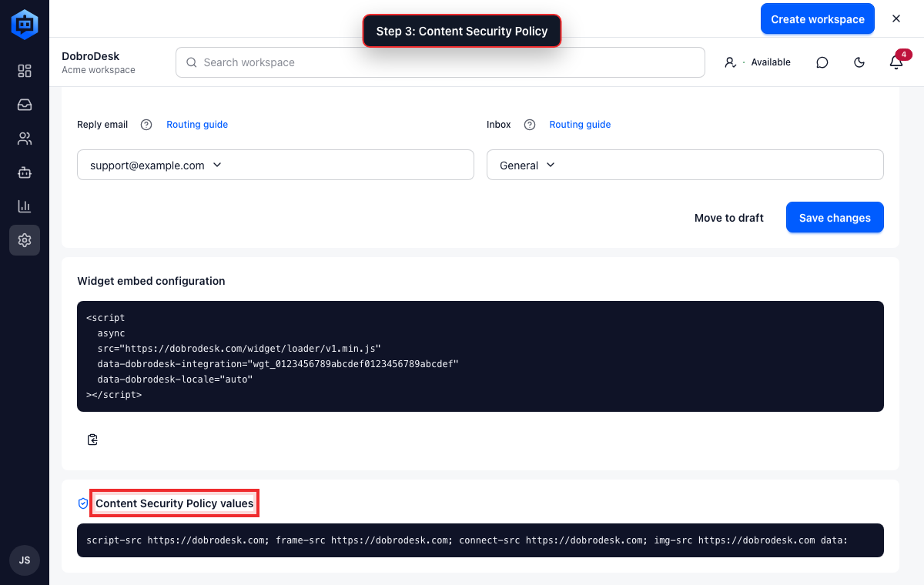Open the Available status selector
This screenshot has height=585, width=924.
pos(758,62)
